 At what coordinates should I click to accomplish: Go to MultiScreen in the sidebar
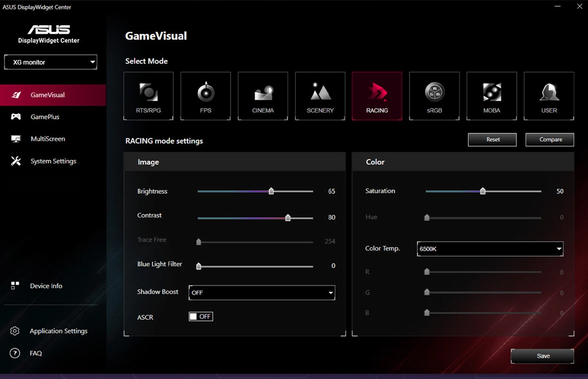47,139
